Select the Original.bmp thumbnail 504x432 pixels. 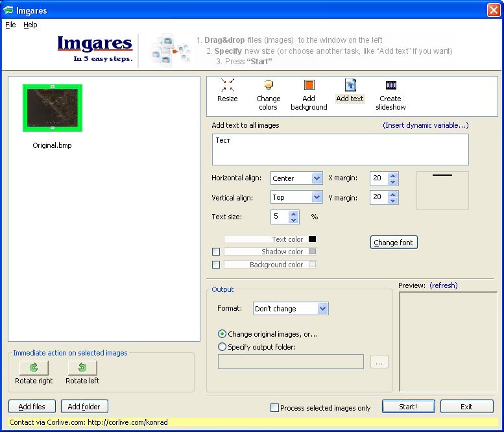(x=53, y=108)
